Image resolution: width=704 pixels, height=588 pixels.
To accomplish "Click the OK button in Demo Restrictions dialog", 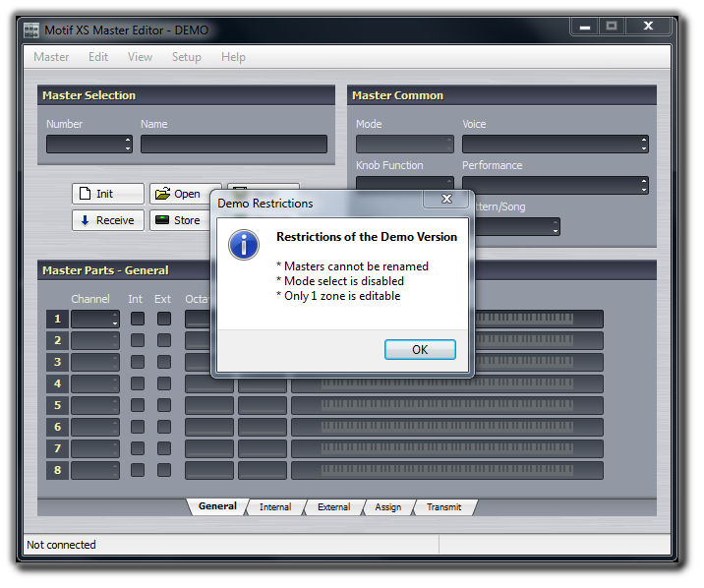I will coord(420,349).
